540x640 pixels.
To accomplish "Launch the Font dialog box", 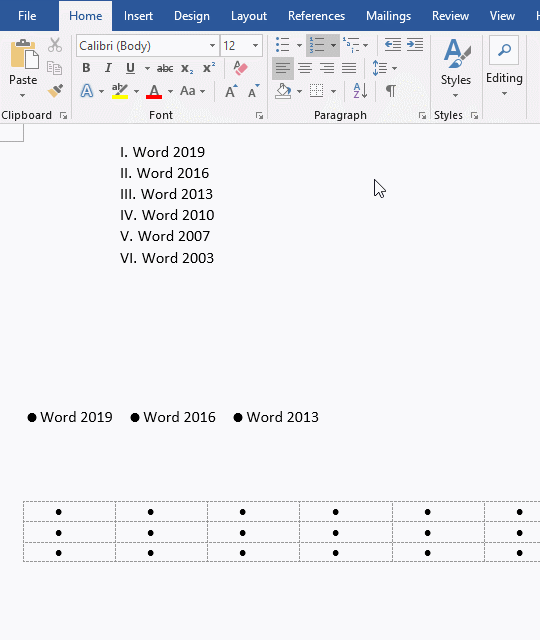I will coord(259,116).
